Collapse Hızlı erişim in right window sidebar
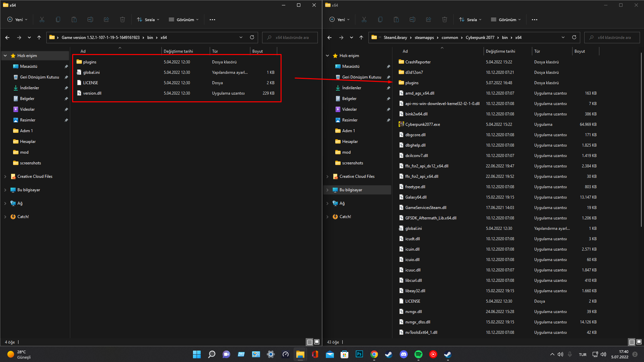Viewport: 644px width, 362px height. 328,56
